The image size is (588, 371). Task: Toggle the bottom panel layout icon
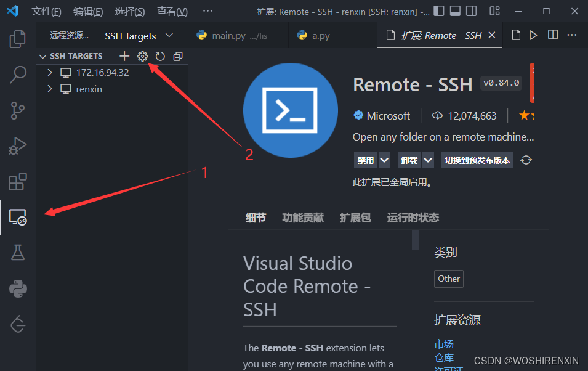[x=455, y=11]
